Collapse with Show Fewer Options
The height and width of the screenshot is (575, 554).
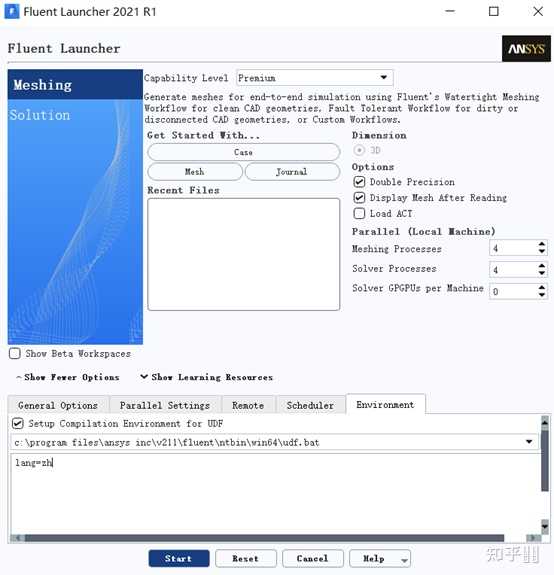(x=68, y=377)
